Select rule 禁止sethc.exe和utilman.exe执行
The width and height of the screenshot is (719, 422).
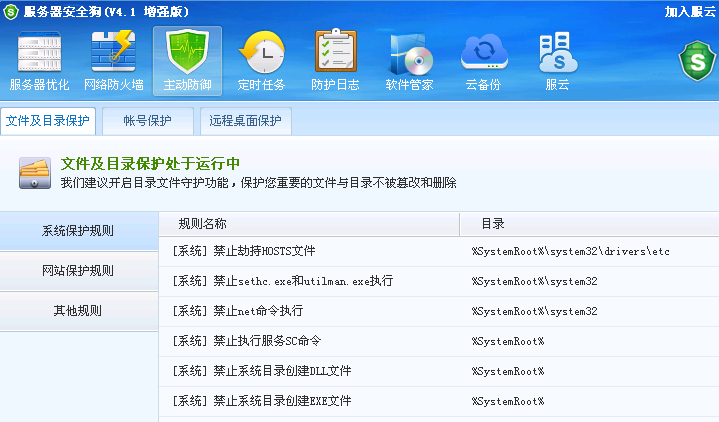pos(282,281)
